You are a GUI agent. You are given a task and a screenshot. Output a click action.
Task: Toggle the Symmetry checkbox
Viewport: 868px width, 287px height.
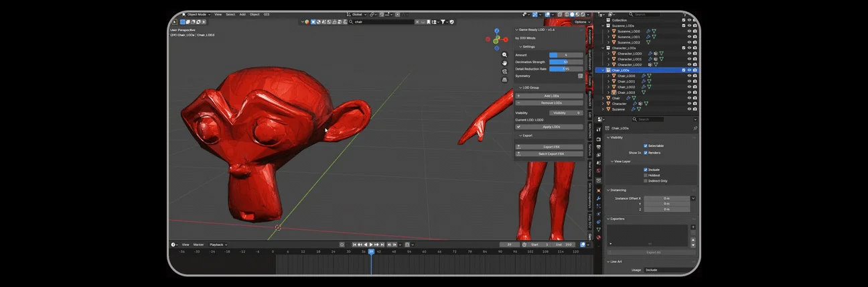click(580, 76)
